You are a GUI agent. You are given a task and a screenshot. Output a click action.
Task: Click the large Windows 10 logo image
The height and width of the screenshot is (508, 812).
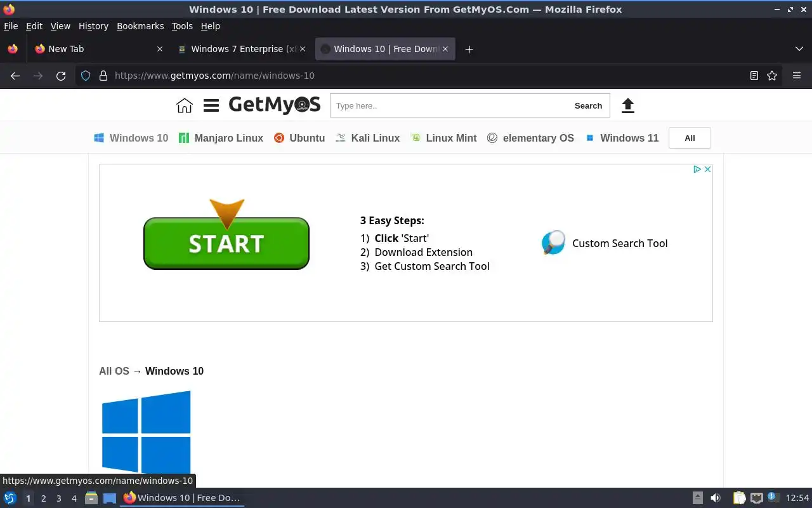point(147,432)
